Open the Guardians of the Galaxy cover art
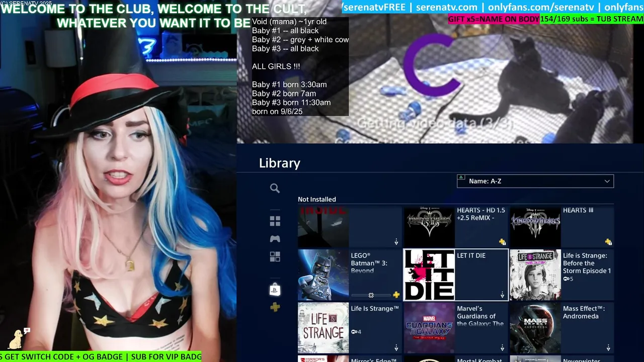The width and height of the screenshot is (644, 362). click(x=429, y=328)
